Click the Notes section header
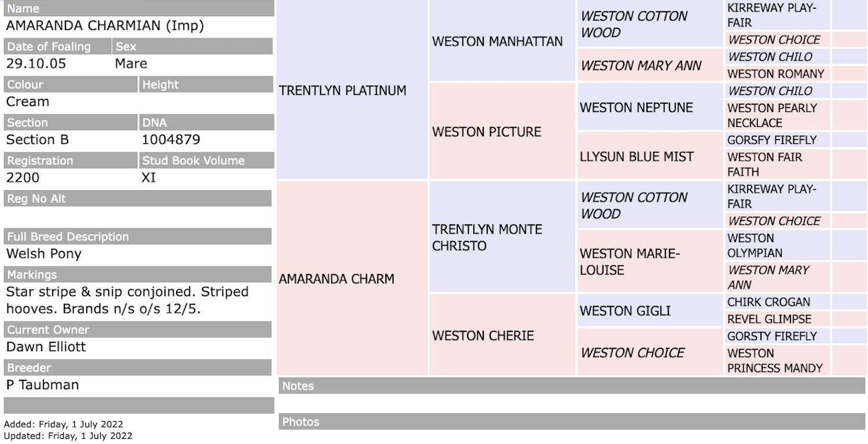 tap(572, 386)
